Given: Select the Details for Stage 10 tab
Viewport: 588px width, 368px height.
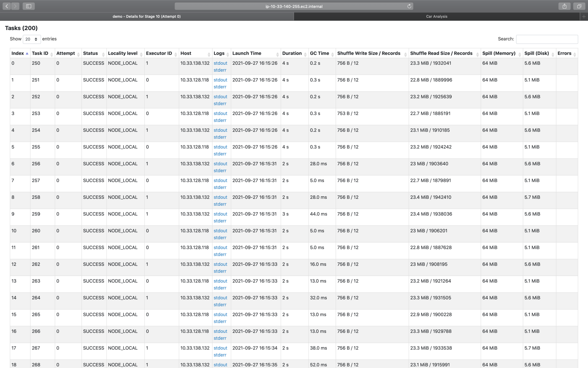Looking at the screenshot, I should [x=146, y=17].
